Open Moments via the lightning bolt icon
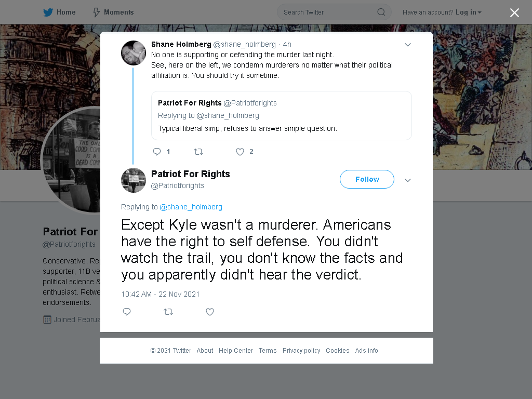The height and width of the screenshot is (399, 532). coord(96,12)
